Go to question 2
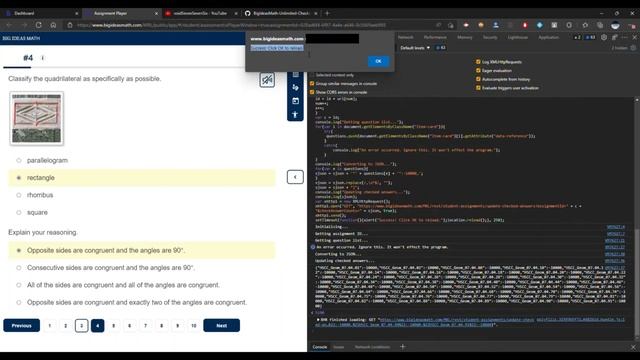The image size is (640, 360). click(66, 325)
